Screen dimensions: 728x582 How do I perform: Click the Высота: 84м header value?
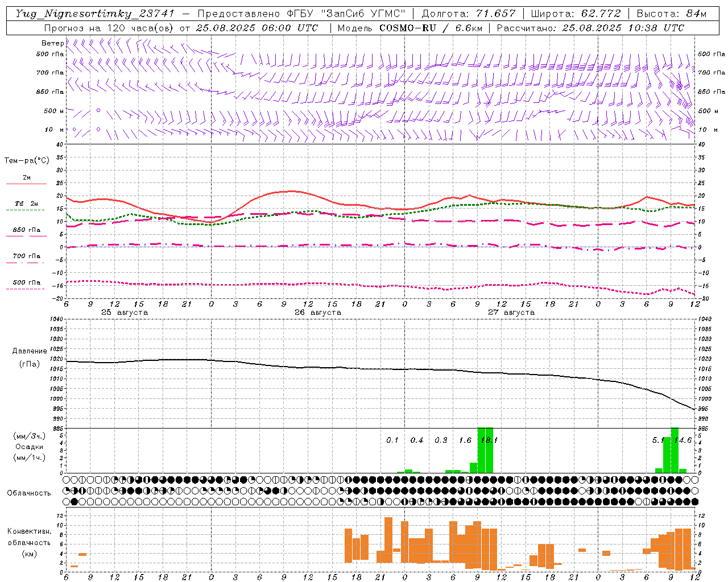[x=671, y=14]
